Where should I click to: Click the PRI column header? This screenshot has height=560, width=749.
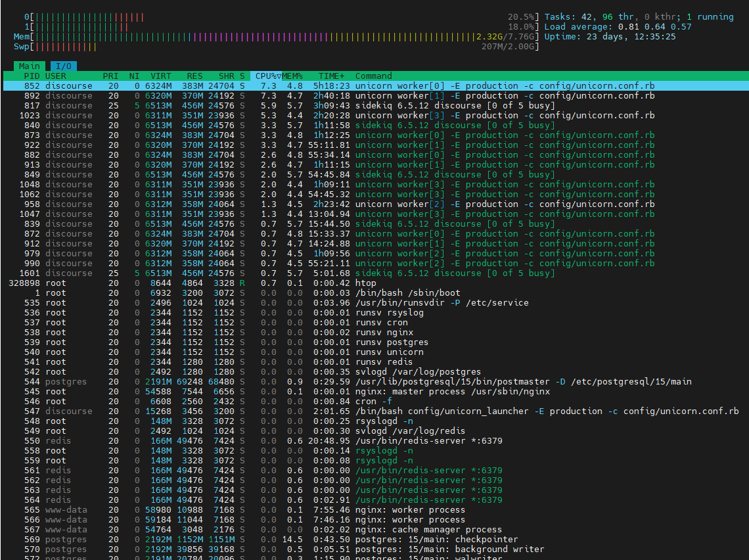(110, 76)
